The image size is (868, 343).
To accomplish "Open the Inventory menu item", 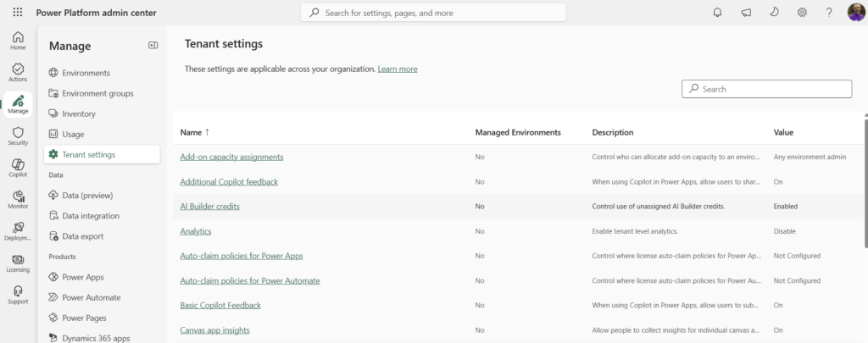I will 102,114.
